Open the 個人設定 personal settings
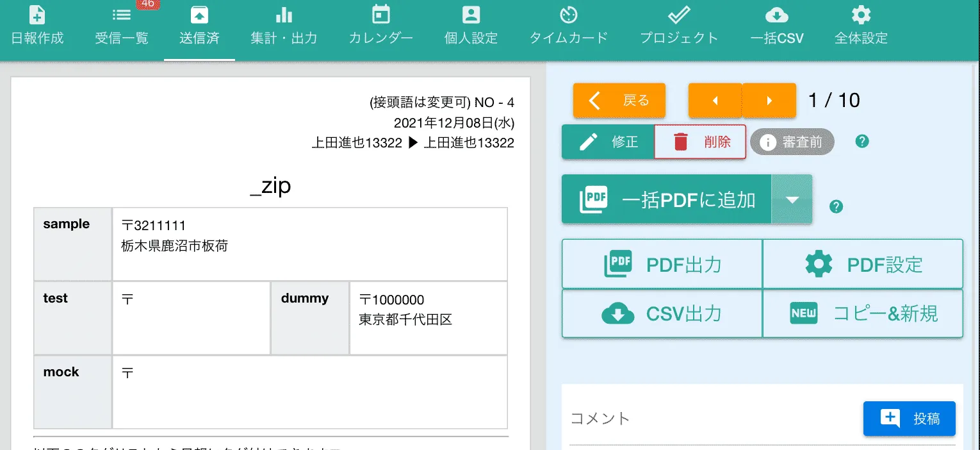 (x=471, y=27)
